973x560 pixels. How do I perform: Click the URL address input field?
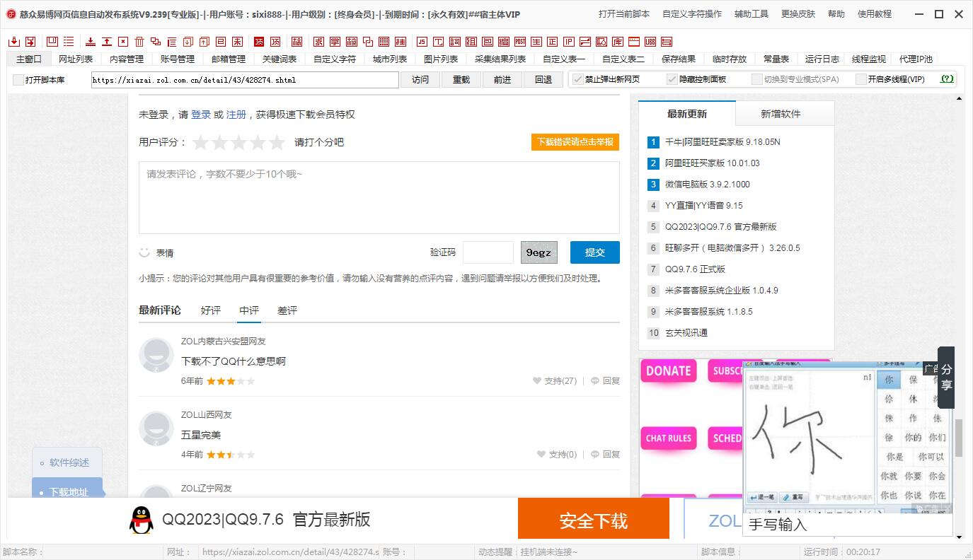[x=245, y=80]
